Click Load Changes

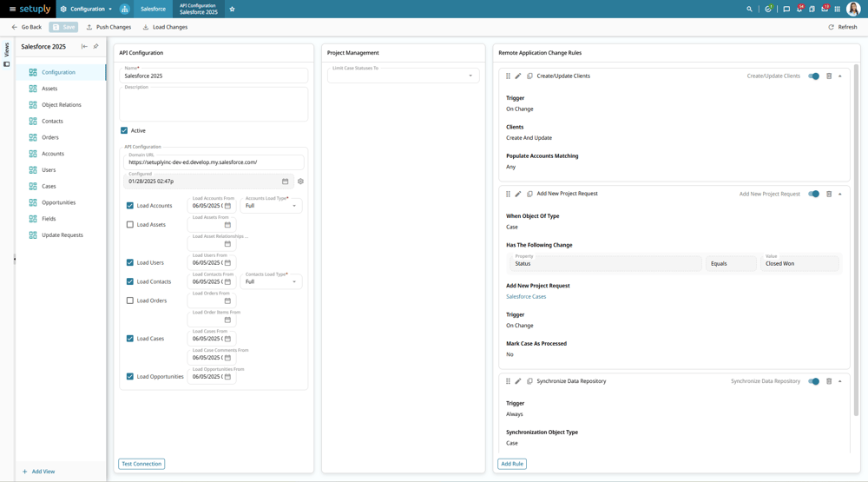(165, 27)
